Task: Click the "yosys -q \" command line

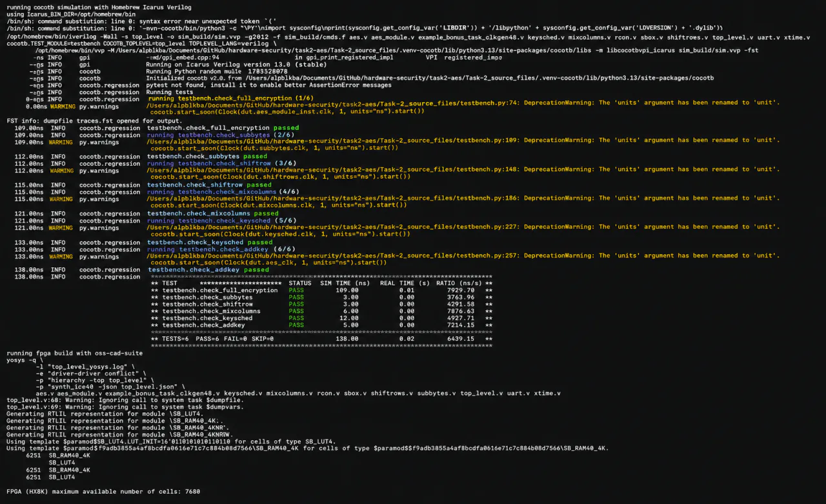Action: click(x=25, y=360)
